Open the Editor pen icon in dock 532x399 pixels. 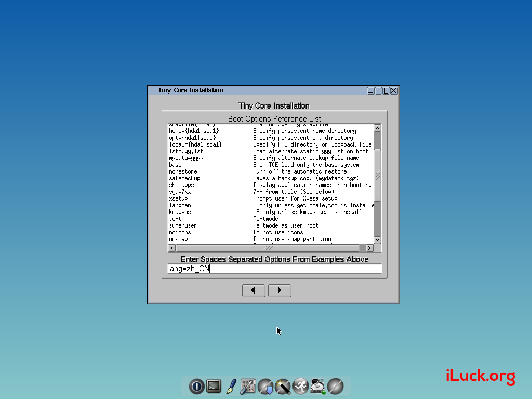231,387
